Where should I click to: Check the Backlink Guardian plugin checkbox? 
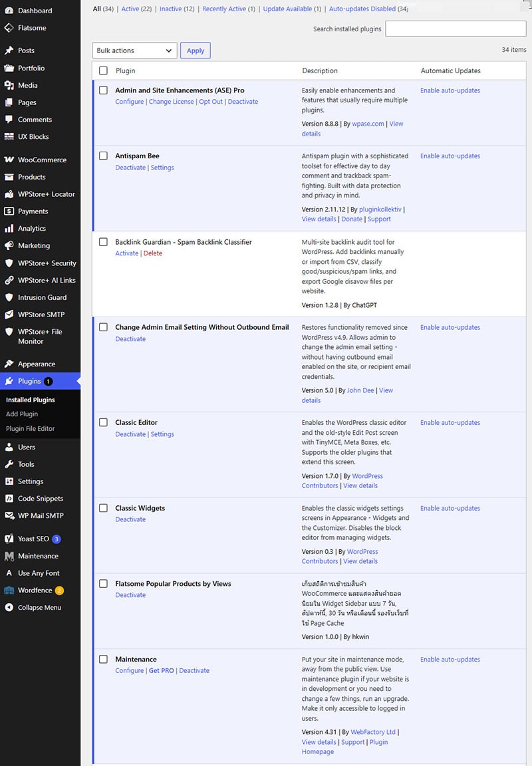tap(103, 242)
